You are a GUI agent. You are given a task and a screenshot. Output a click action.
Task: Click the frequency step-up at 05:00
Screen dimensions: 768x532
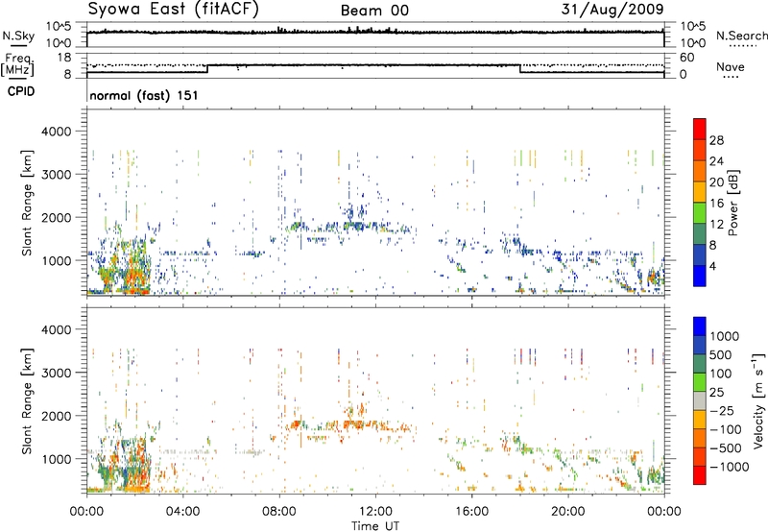point(207,68)
